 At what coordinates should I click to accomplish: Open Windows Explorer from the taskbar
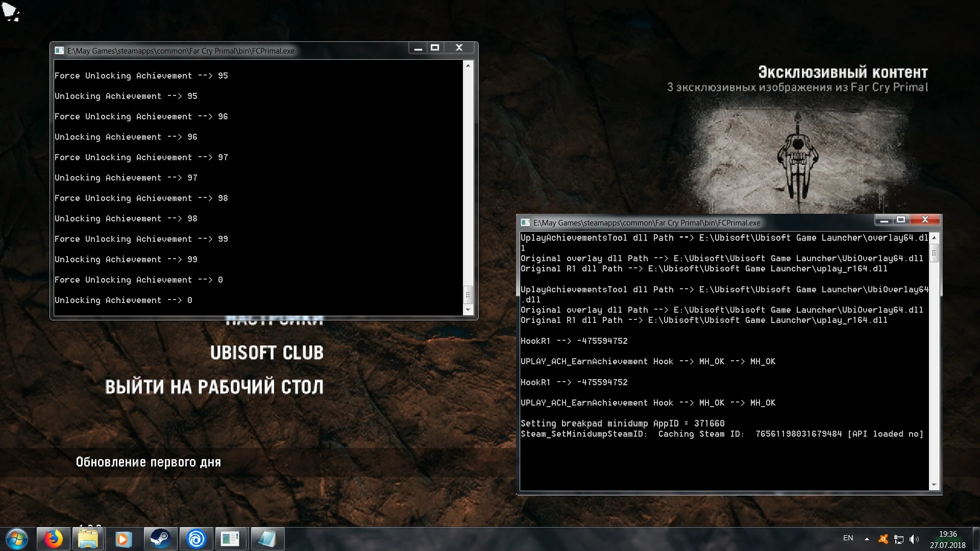88,539
